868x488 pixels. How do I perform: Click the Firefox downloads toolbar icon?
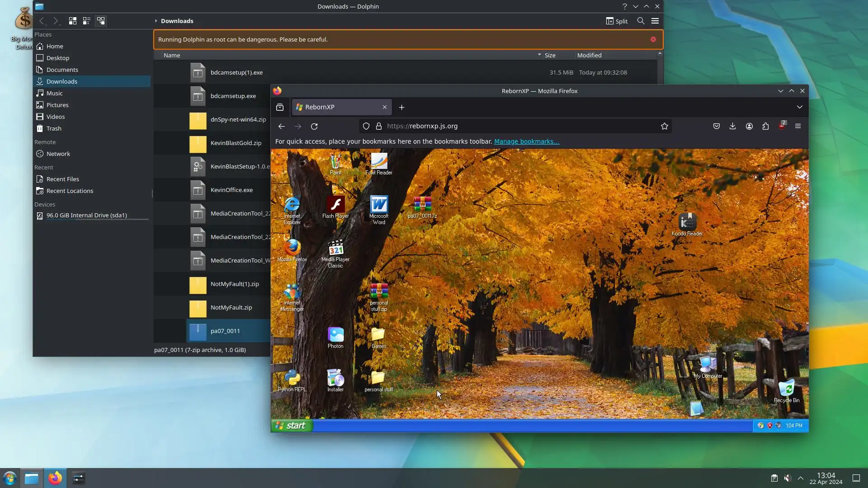[x=733, y=126]
